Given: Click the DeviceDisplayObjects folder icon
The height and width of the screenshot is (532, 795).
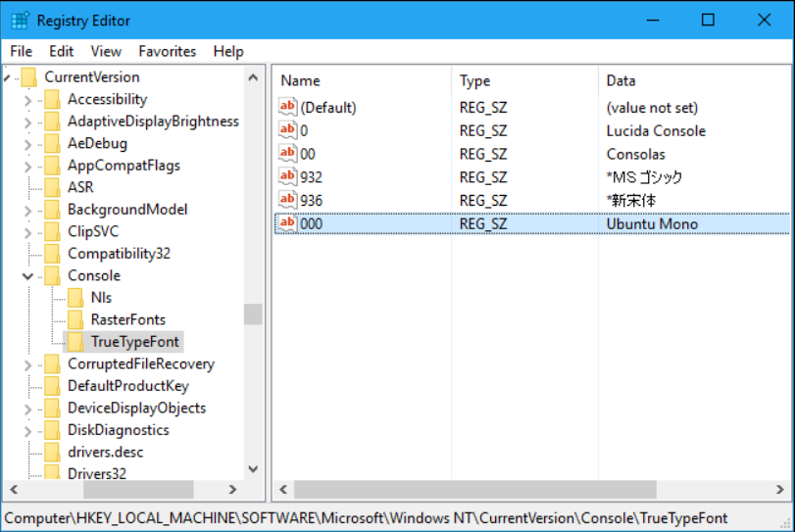Looking at the screenshot, I should [52, 408].
